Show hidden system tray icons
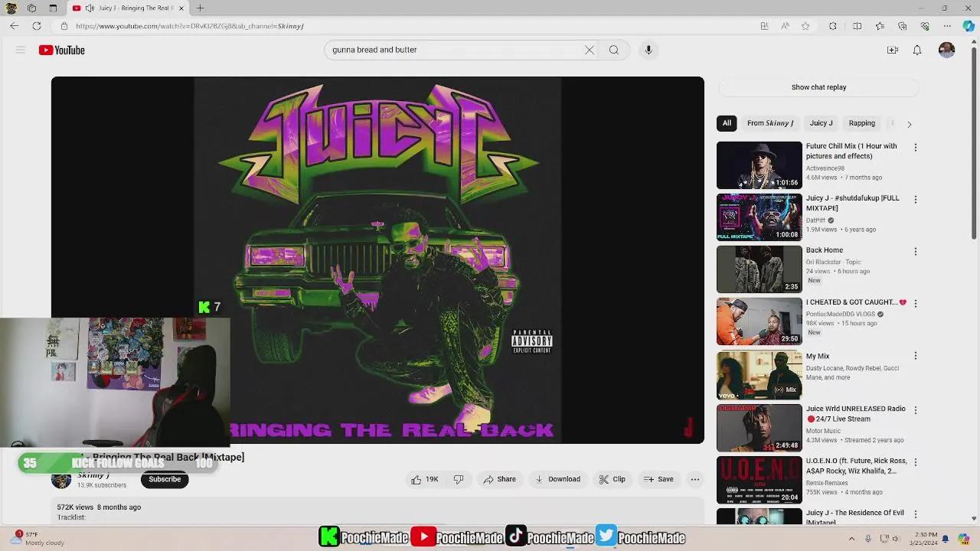Image resolution: width=980 pixels, height=551 pixels. [851, 538]
